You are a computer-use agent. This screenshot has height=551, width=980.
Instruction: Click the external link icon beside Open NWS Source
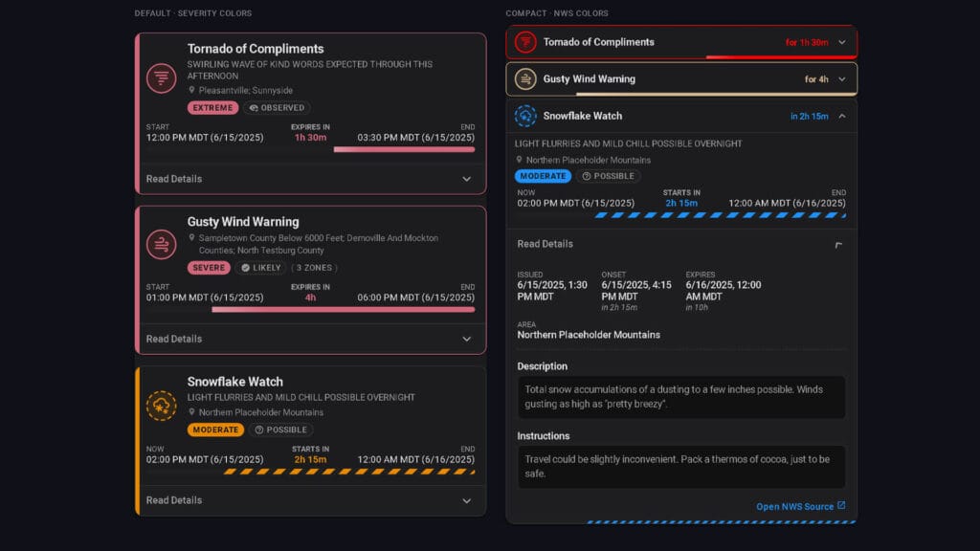[x=841, y=505]
